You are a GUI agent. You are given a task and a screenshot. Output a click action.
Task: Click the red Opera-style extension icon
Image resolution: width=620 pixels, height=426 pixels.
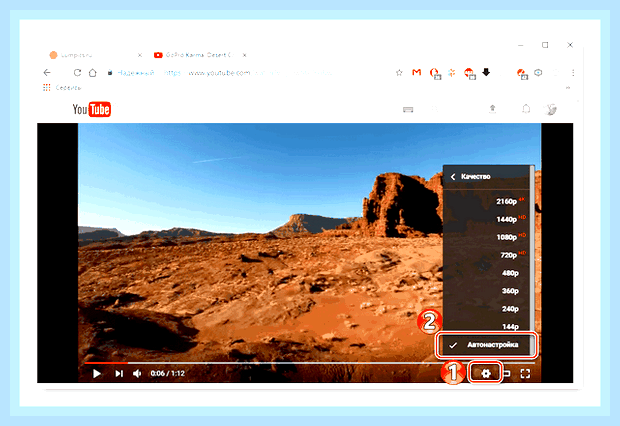click(435, 73)
